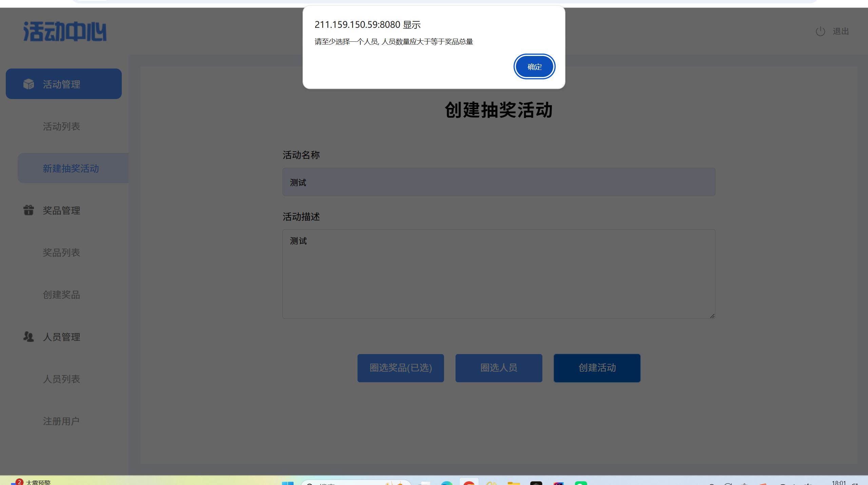Click the 活动中心 logo

point(65,32)
